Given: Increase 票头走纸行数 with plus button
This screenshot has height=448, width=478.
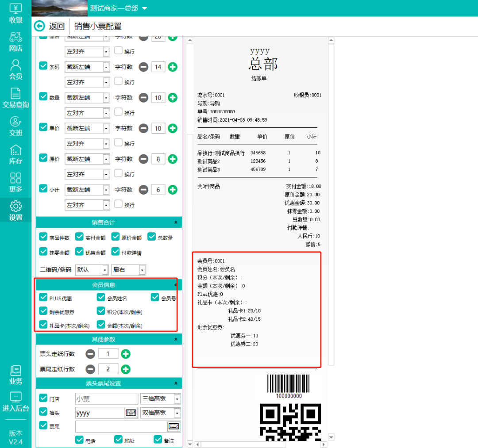Looking at the screenshot, I should (x=126, y=354).
